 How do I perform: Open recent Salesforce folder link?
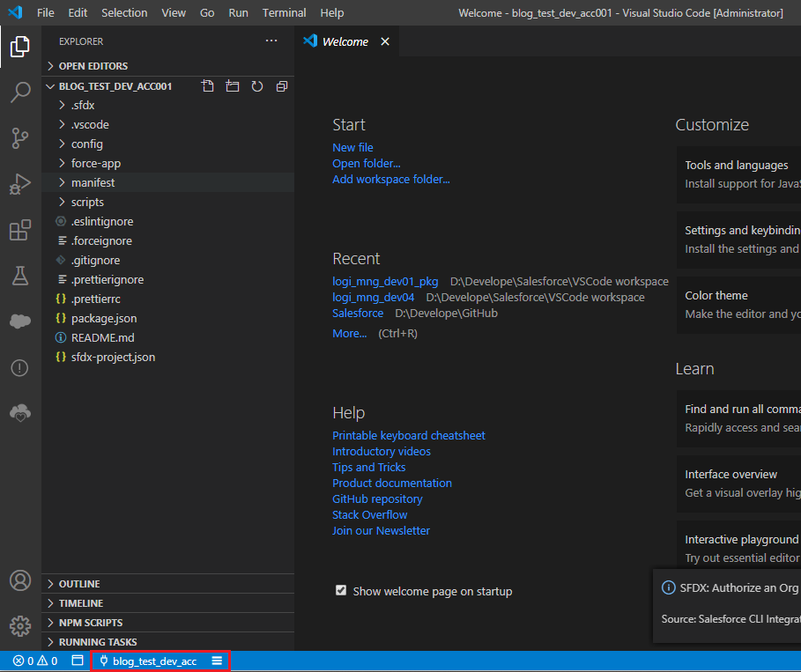pos(358,313)
